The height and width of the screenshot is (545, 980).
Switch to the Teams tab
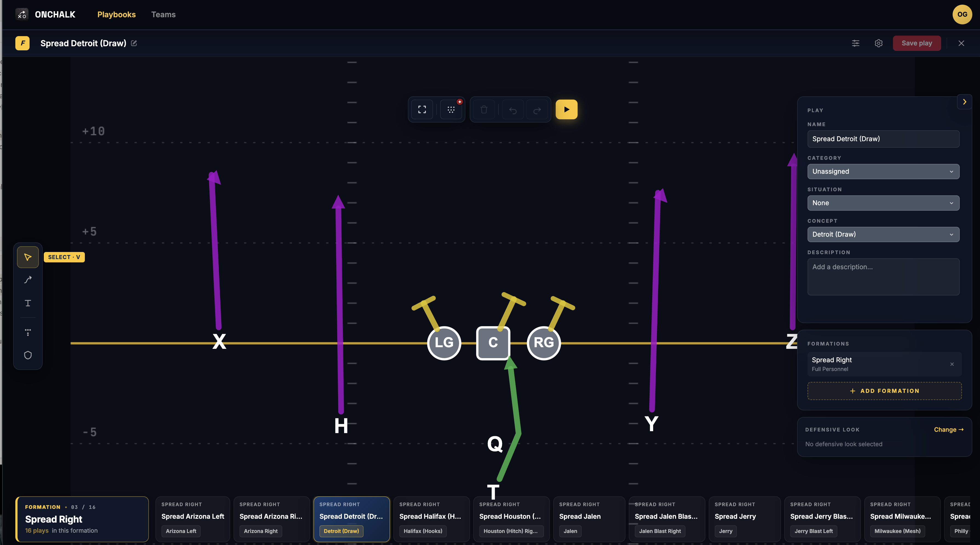tap(163, 15)
